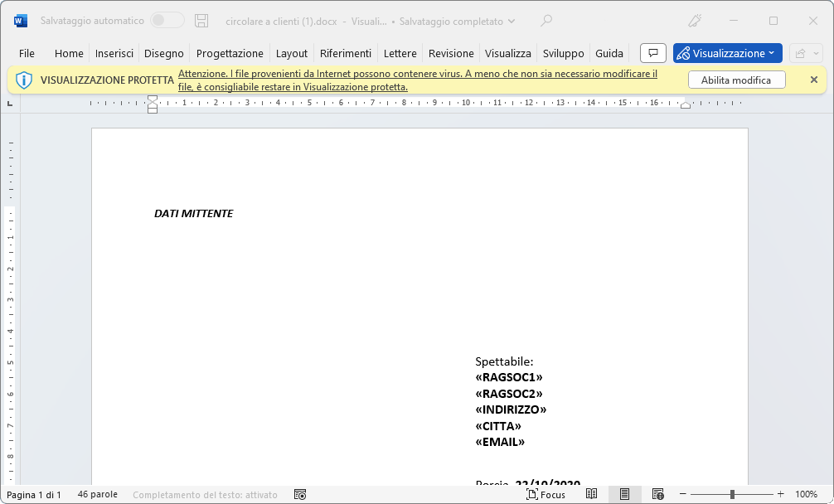Viewport: 834px width, 504px height.
Task: Dismiss the protected view yellow bar
Action: [x=814, y=80]
